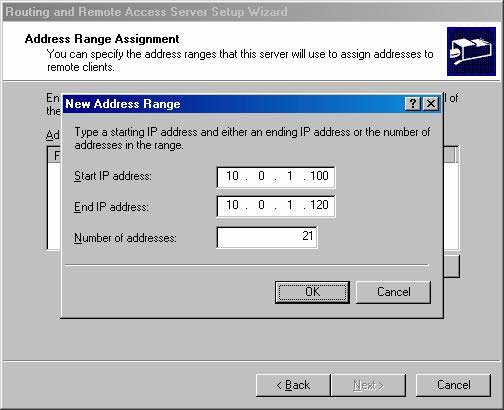This screenshot has width=504, height=410.
Task: Cancel the Setup Wizard at bottom right
Action: pos(453,385)
